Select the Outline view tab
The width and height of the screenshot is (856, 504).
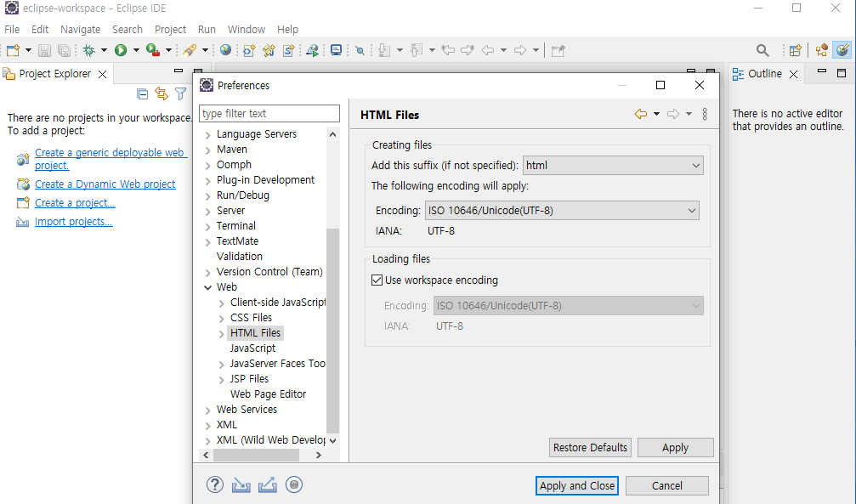[765, 74]
